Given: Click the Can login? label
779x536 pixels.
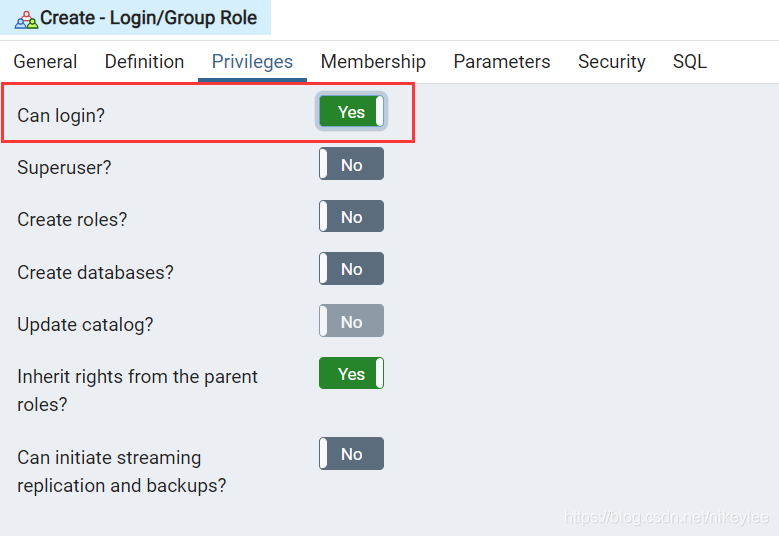Looking at the screenshot, I should click(x=61, y=115).
